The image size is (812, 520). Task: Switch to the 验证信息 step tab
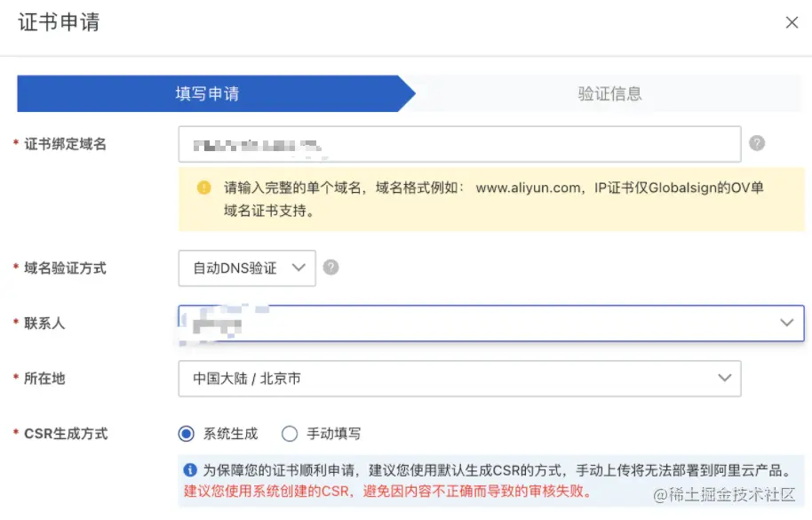(x=609, y=93)
